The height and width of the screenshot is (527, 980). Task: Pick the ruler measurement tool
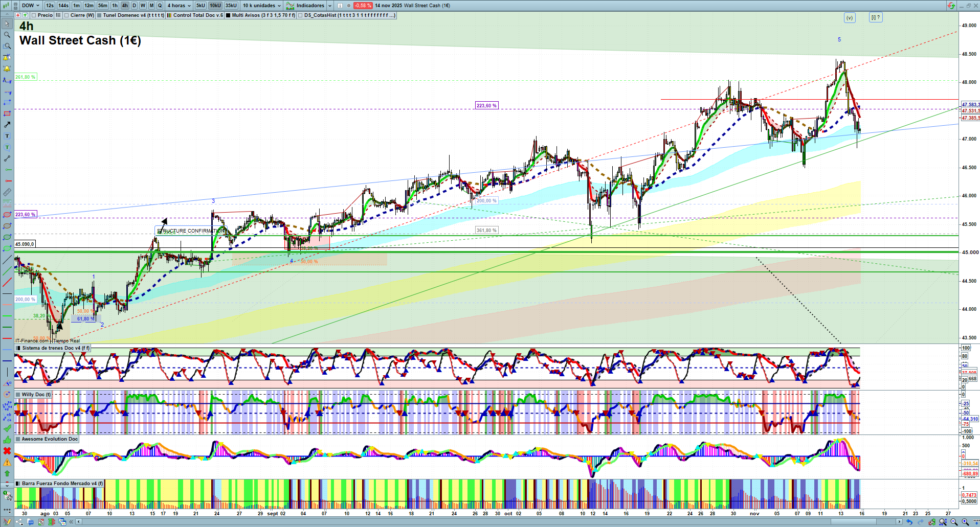pos(7,192)
